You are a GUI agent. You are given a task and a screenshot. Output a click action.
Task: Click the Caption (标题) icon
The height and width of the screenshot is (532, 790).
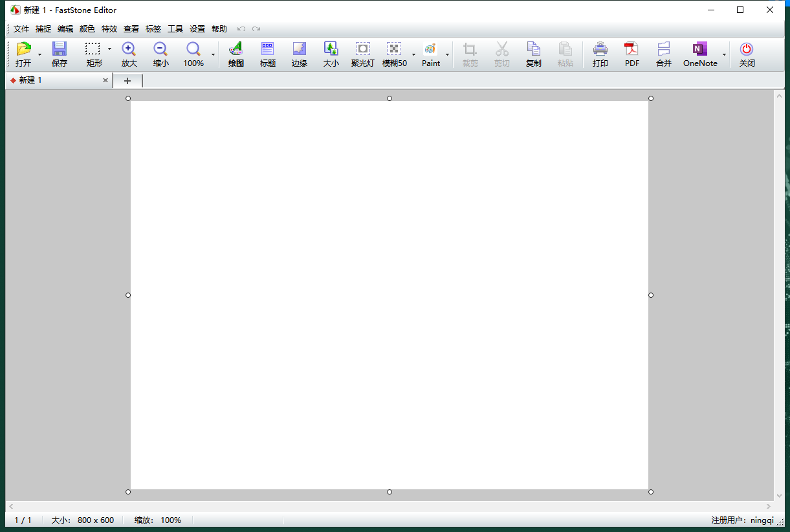click(268, 54)
